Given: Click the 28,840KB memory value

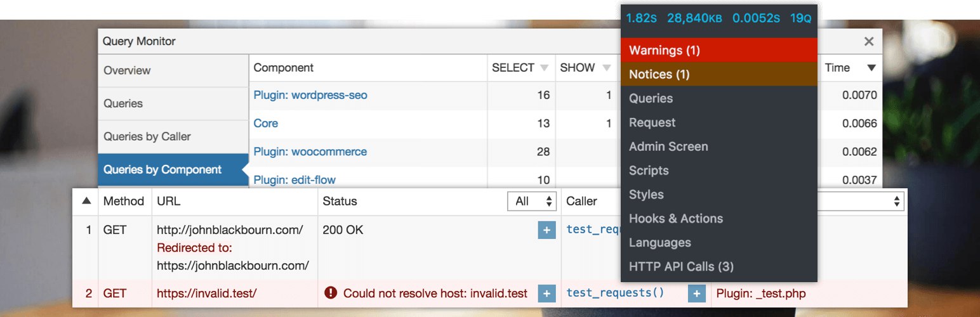Looking at the screenshot, I should [694, 18].
